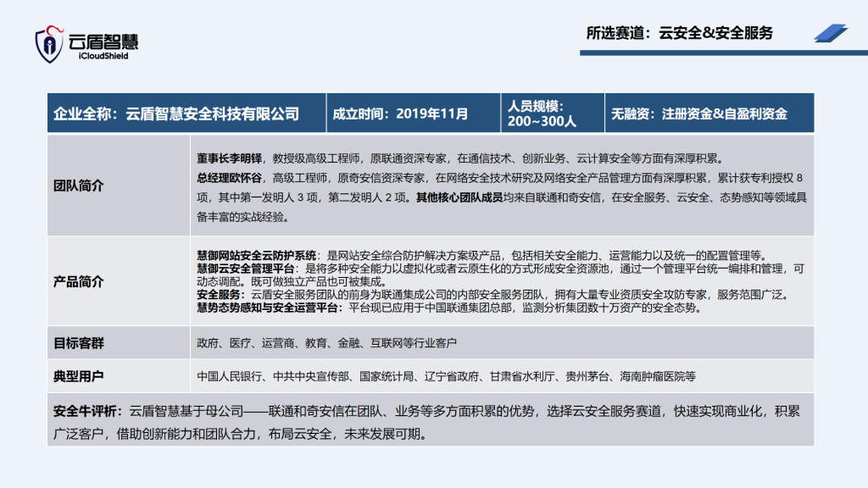Select the "所选赛道：云安全&安全服务" heading
Screen dimensions: 868x488
tap(679, 33)
